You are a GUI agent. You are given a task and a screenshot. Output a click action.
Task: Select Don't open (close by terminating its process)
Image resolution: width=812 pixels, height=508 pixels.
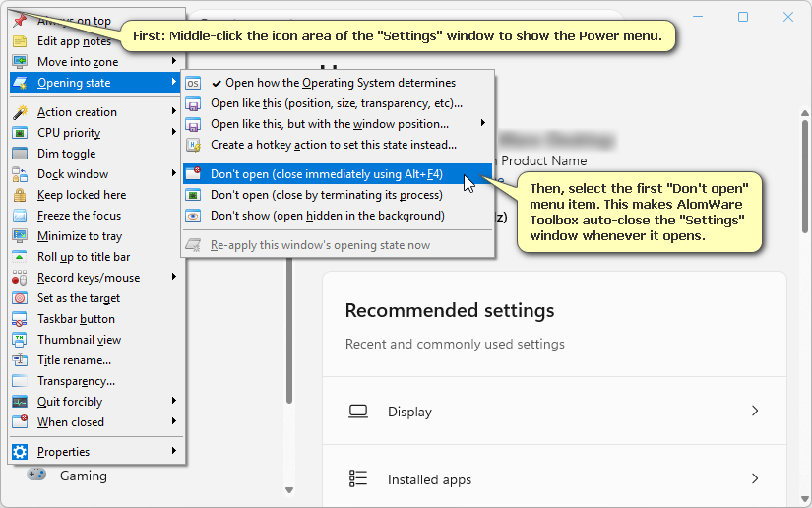338,195
